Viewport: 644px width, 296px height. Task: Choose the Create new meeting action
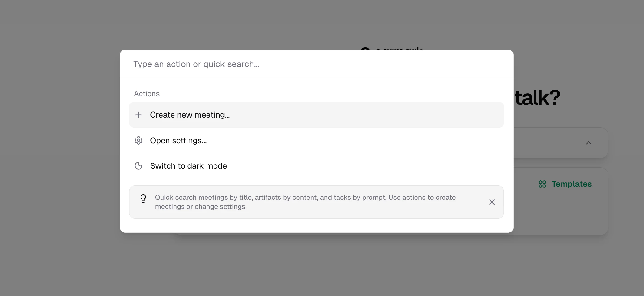coord(190,115)
